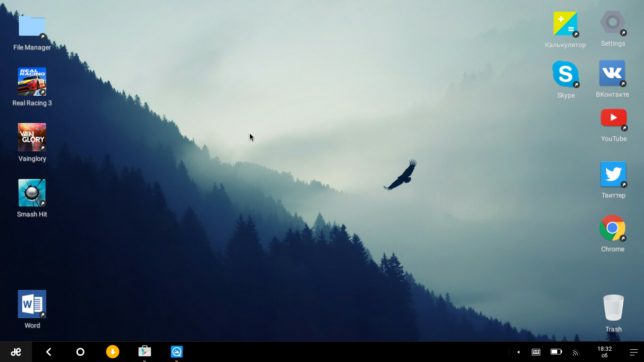Screen dimensions: 644x362
Task: Open the keyboard input tray icon
Action: click(536, 352)
